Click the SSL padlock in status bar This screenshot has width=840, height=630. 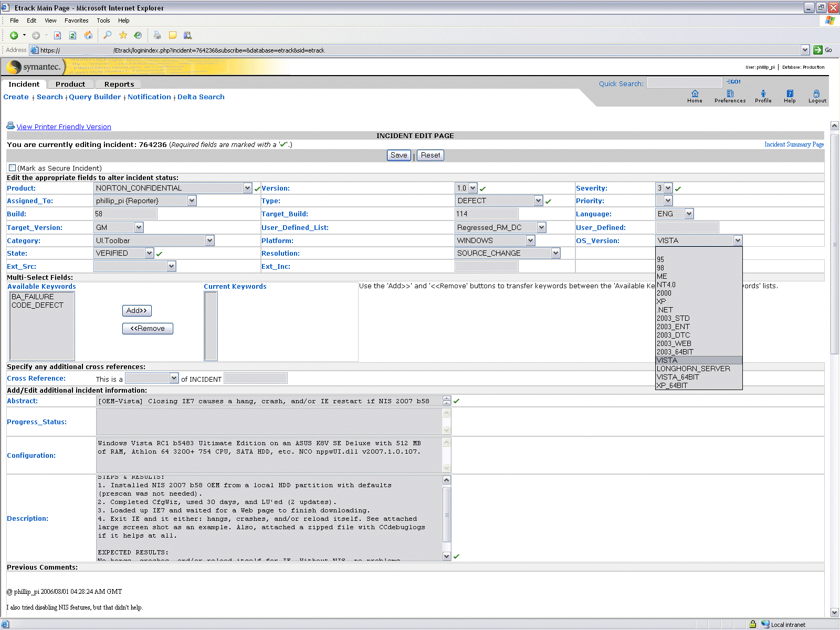pyautogui.click(x=753, y=624)
